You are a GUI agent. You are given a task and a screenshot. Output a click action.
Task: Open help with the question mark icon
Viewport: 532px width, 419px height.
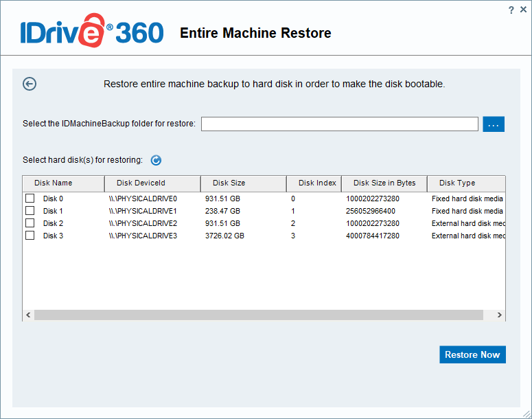pos(511,10)
